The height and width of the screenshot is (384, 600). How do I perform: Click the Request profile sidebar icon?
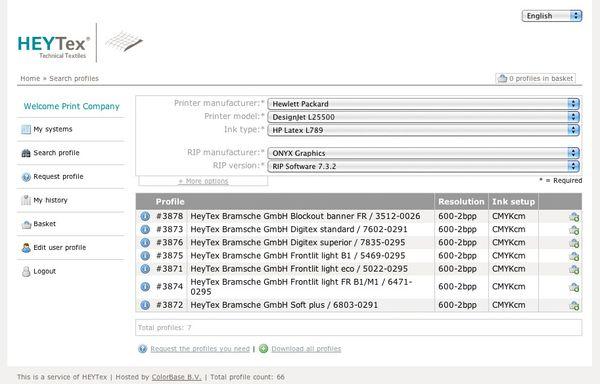pos(26,177)
